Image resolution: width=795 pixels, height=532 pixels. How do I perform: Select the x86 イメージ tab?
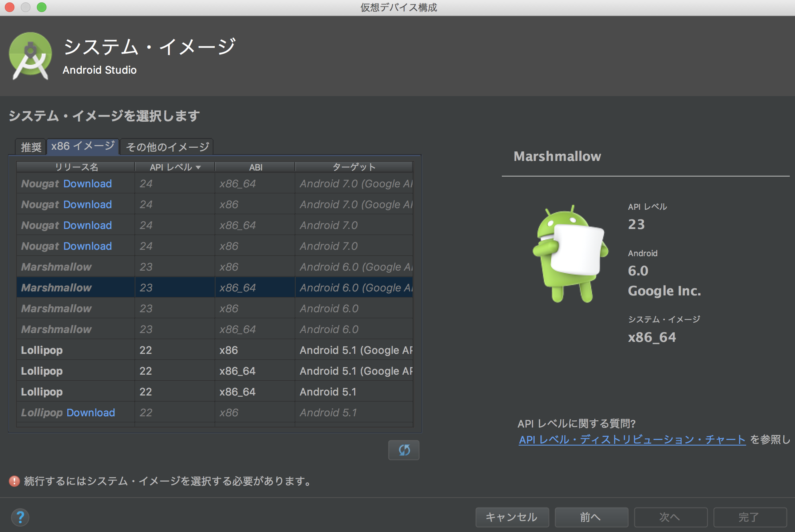[82, 147]
